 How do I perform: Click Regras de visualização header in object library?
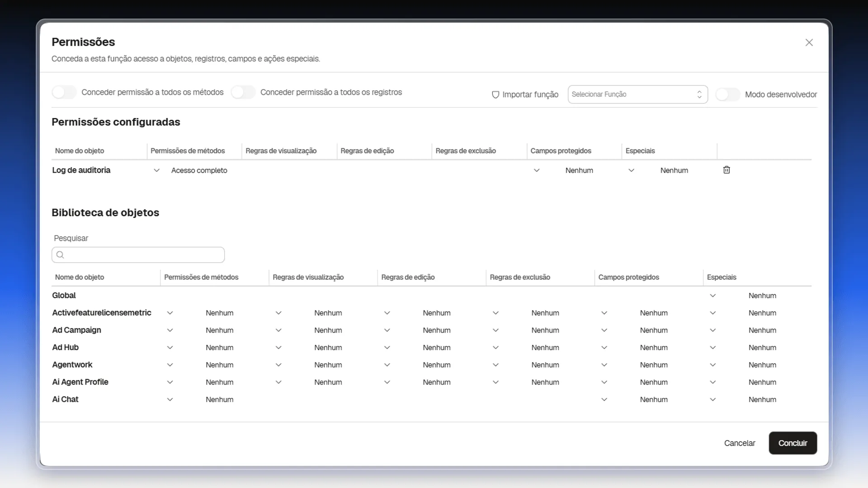pos(308,277)
